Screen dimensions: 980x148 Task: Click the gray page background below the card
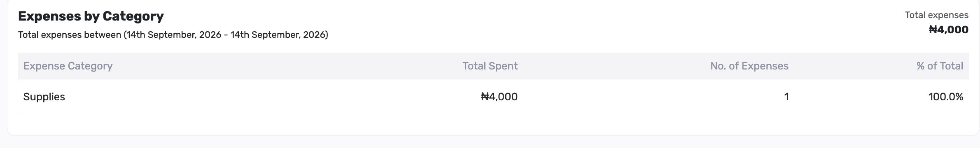point(490,142)
